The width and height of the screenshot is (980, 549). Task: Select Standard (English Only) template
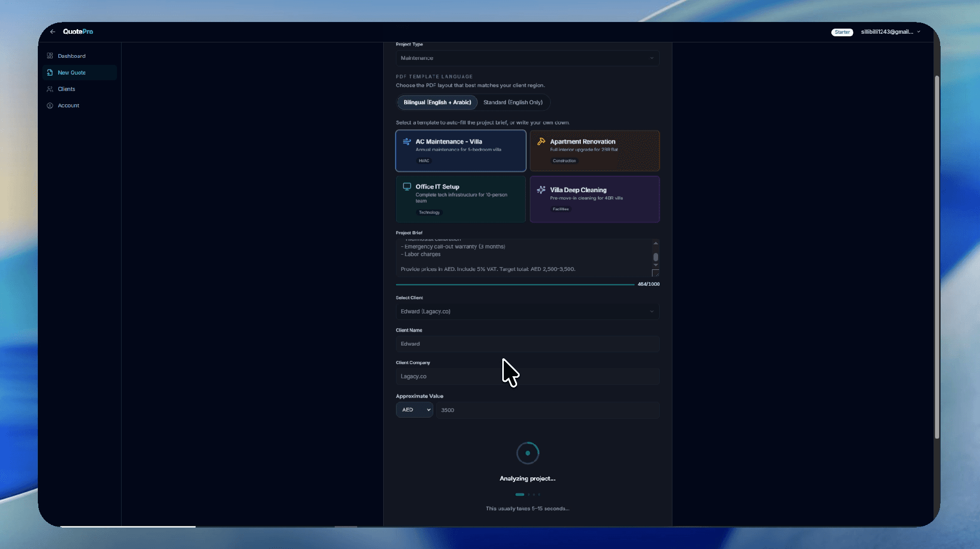pyautogui.click(x=513, y=102)
